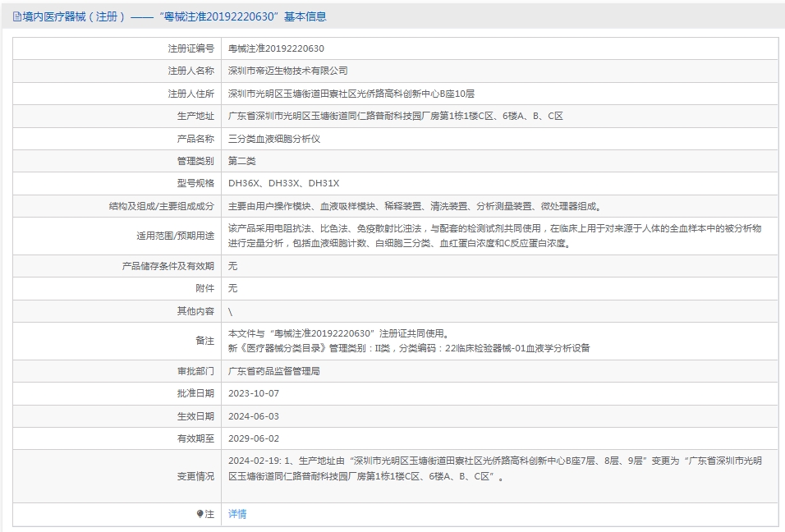This screenshot has height=532, width=785.
Task: Click the 产品名称 row label
Action: click(195, 139)
